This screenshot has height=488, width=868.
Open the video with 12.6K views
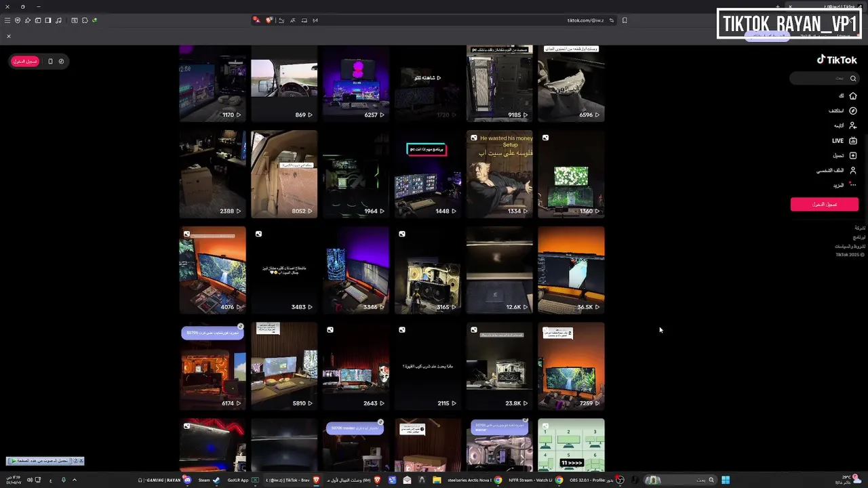[500, 270]
